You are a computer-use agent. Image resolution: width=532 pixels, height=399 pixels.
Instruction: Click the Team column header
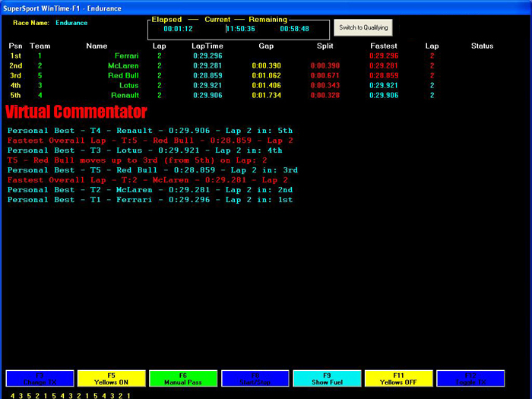coord(40,46)
